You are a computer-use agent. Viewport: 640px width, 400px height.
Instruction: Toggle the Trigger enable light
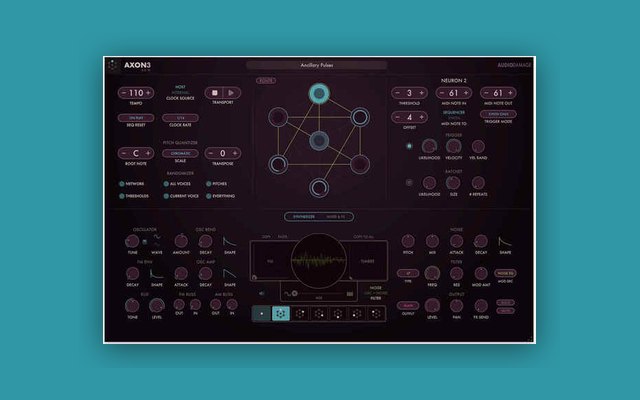click(409, 146)
